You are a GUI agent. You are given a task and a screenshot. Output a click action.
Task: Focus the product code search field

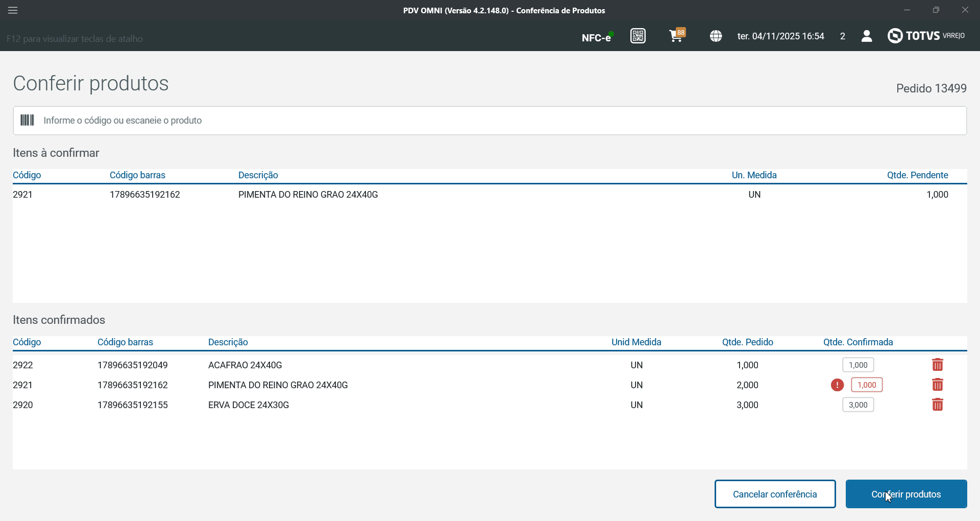[x=490, y=121]
